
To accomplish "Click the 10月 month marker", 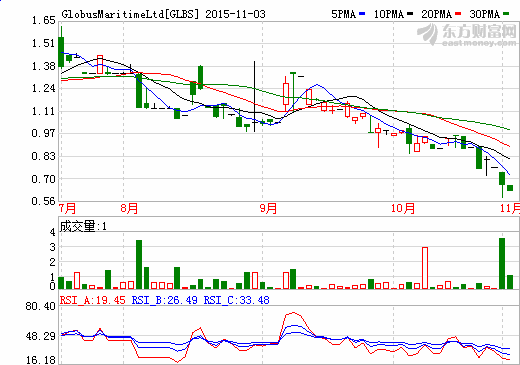I will (x=403, y=209).
